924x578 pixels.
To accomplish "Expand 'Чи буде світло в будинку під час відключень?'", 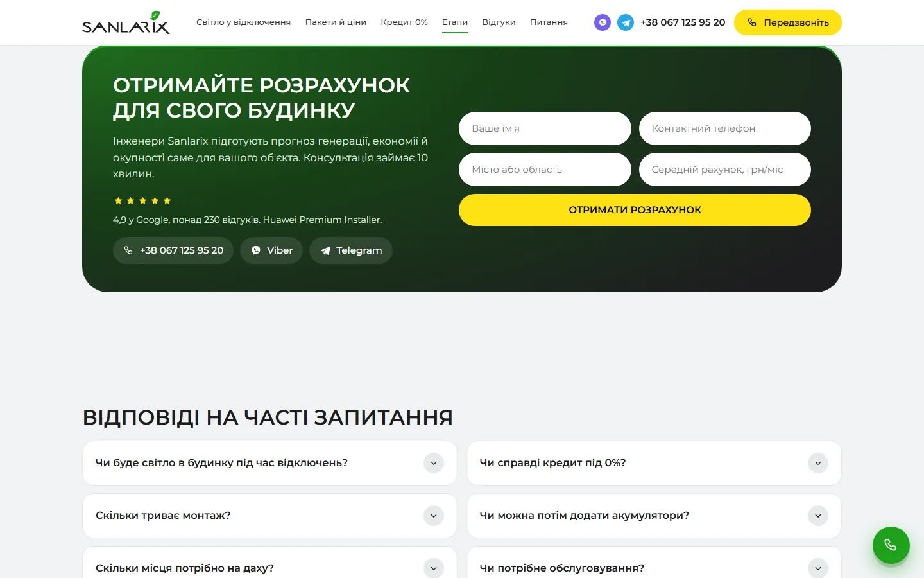I will 269,463.
